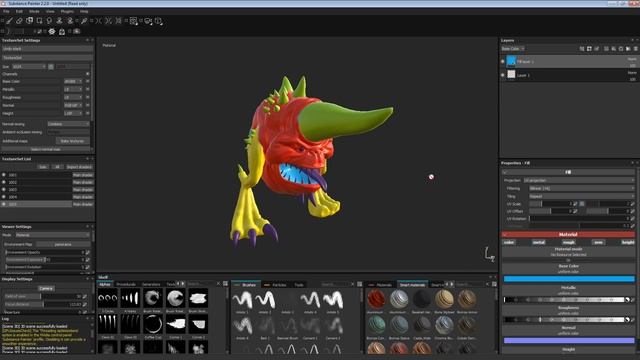The height and width of the screenshot is (360, 640).
Task: Click the Iray render eye icon
Action: pos(52,31)
